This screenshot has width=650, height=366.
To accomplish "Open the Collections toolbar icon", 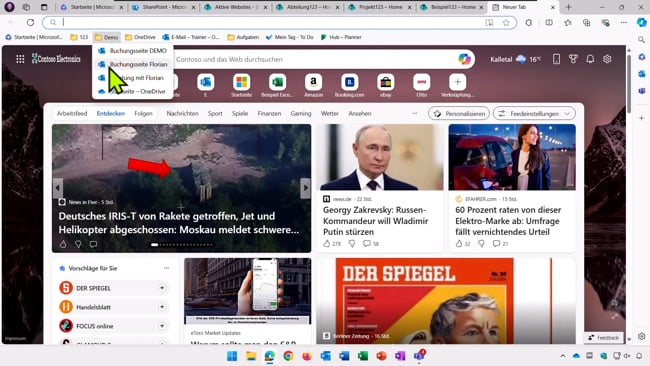I will click(587, 22).
